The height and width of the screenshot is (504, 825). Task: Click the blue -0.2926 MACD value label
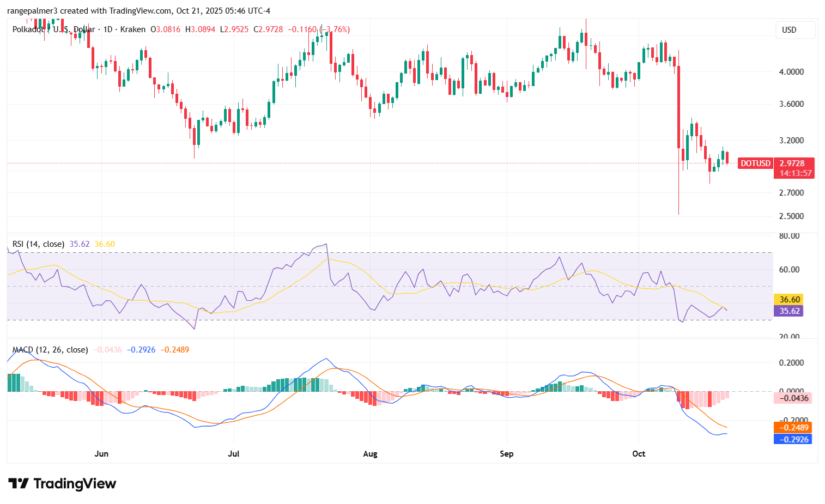[794, 439]
